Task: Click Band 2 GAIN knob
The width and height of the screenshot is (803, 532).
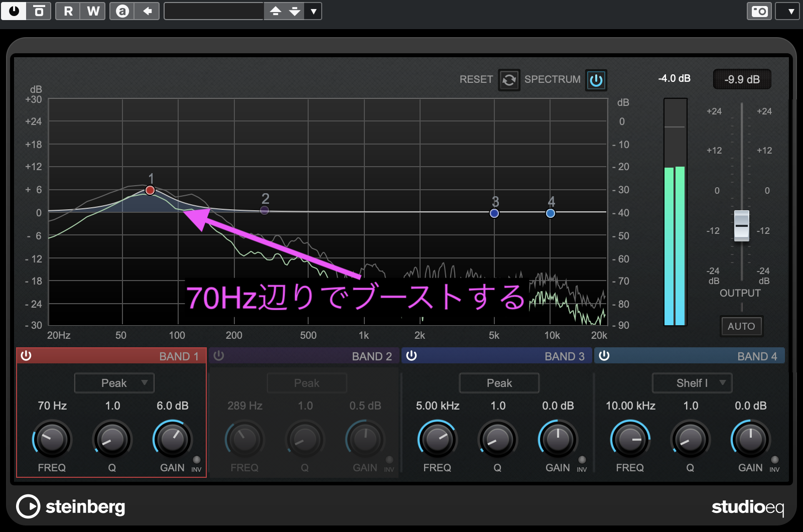Action: click(365, 440)
